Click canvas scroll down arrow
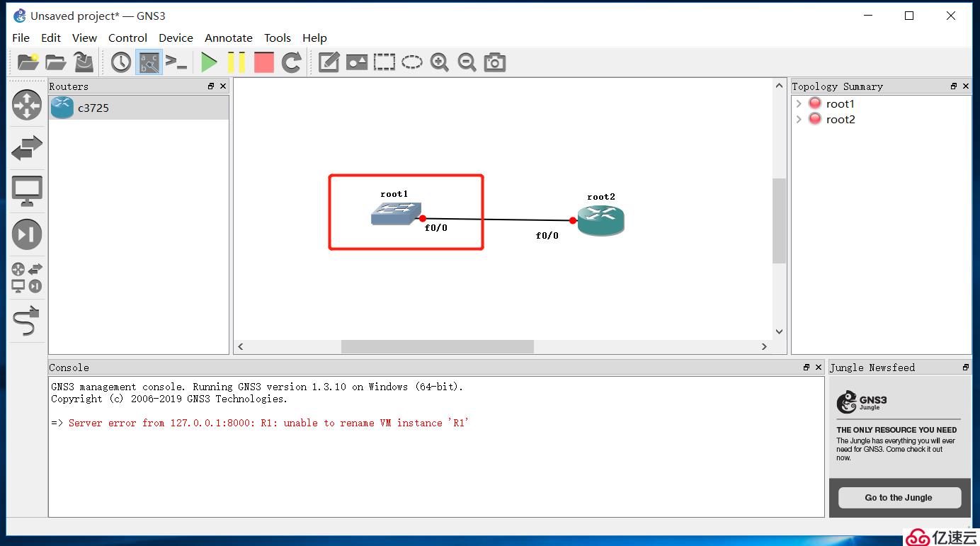This screenshot has width=980, height=546. pyautogui.click(x=779, y=331)
